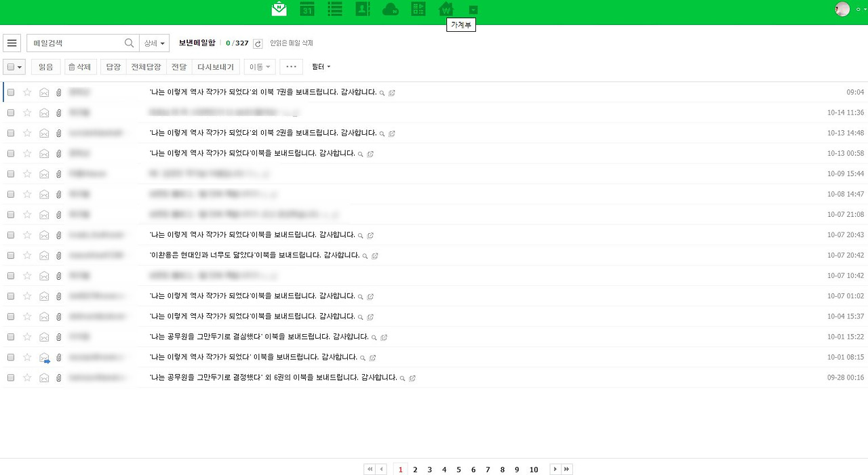Open the more services dropdown in green bar
The image size is (868, 475).
473,9
